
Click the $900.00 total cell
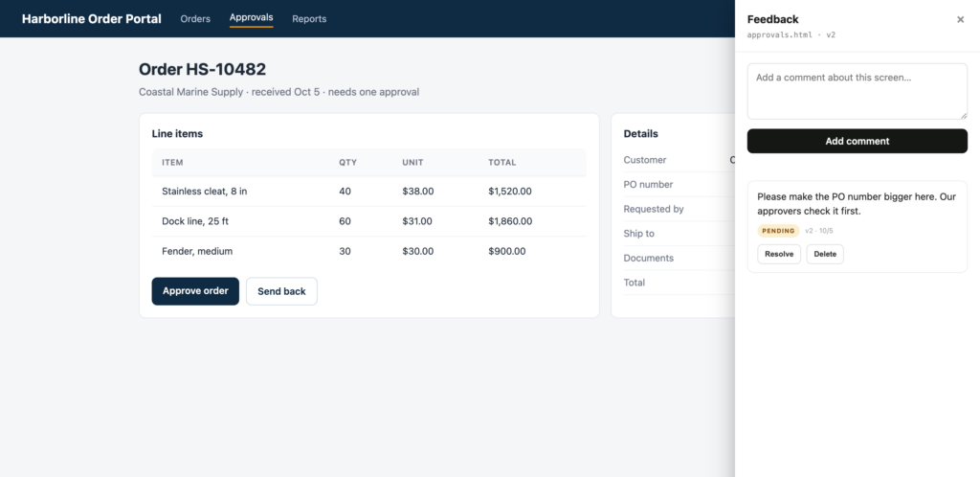tap(507, 251)
